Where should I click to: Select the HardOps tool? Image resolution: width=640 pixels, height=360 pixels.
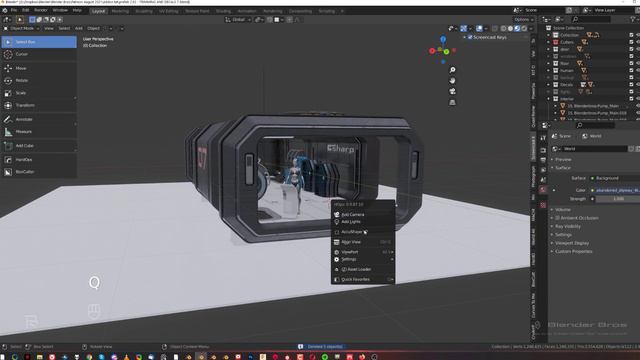(39, 159)
